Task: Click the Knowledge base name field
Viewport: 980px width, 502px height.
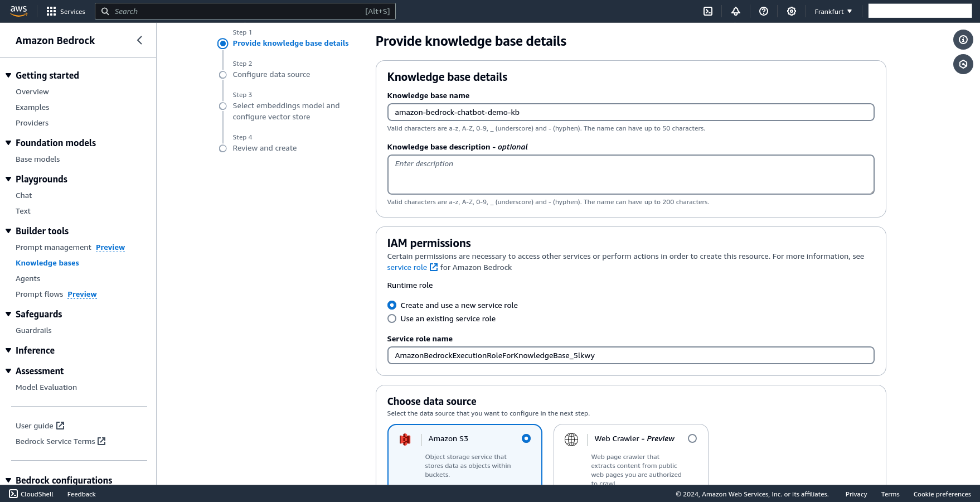Action: (630, 112)
